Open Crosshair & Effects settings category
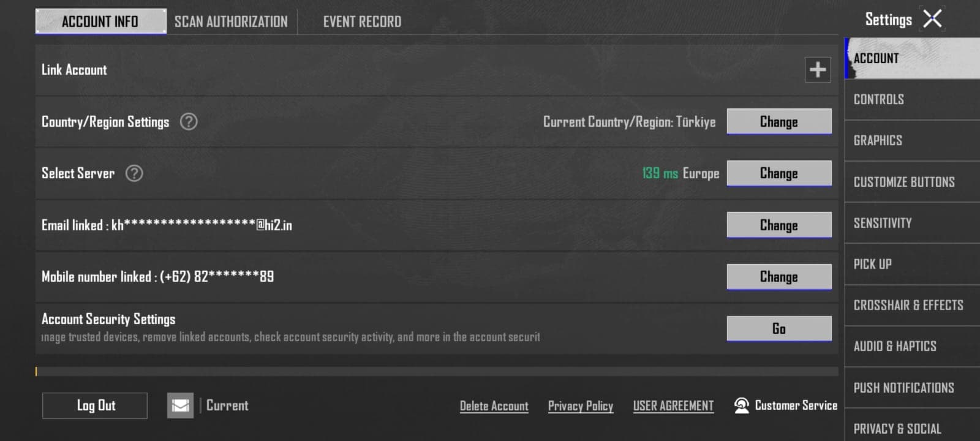 pyautogui.click(x=912, y=305)
